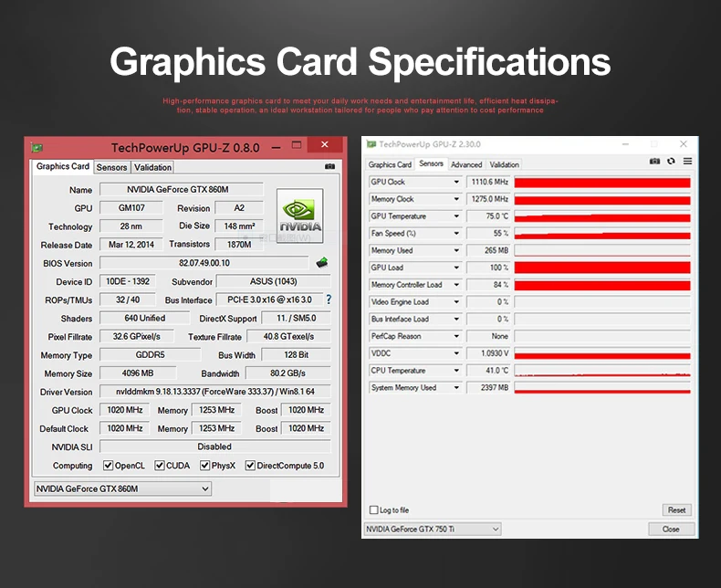Click the Name field showing GTX 860M

coord(182,190)
